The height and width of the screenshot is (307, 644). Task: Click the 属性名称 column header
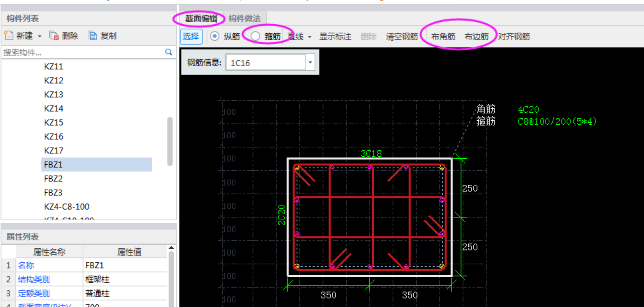point(49,252)
